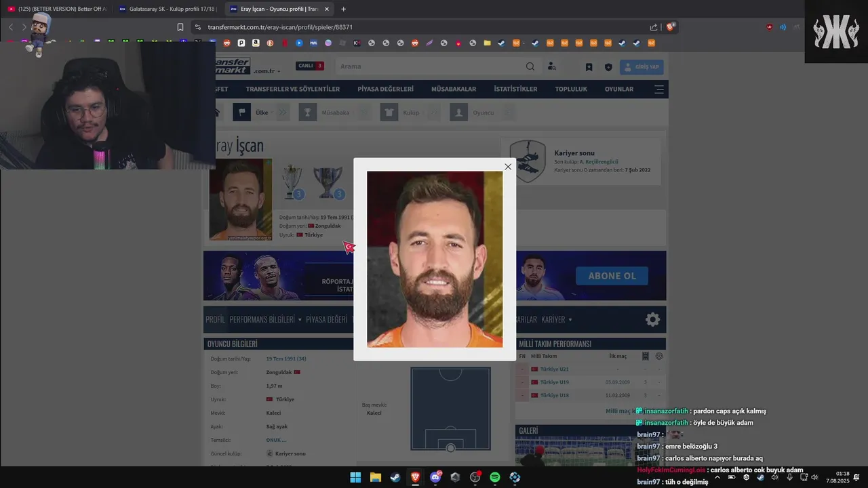Close the Eray İşcan browser tab
868x488 pixels.
(327, 9)
